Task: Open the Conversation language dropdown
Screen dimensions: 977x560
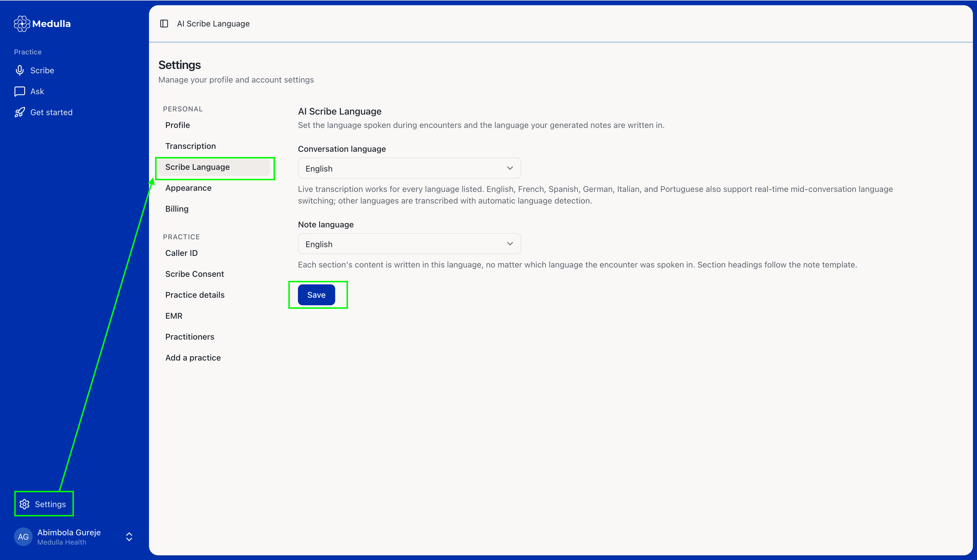Action: pos(409,168)
